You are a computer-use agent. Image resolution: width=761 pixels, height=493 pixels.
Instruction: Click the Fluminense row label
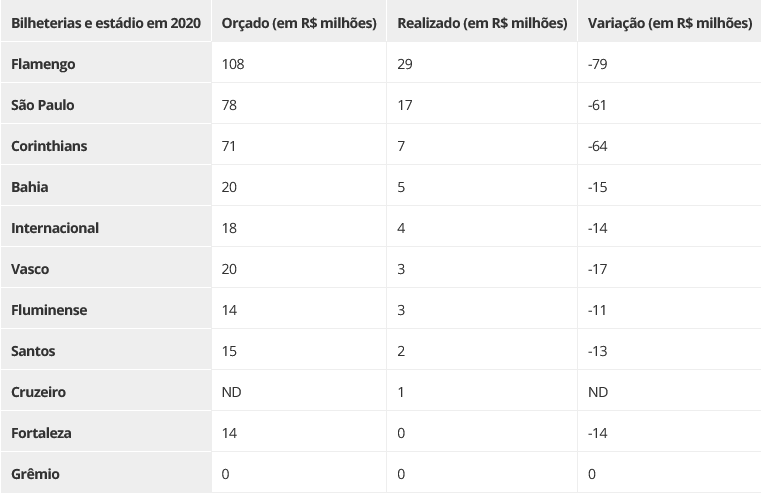click(49, 310)
